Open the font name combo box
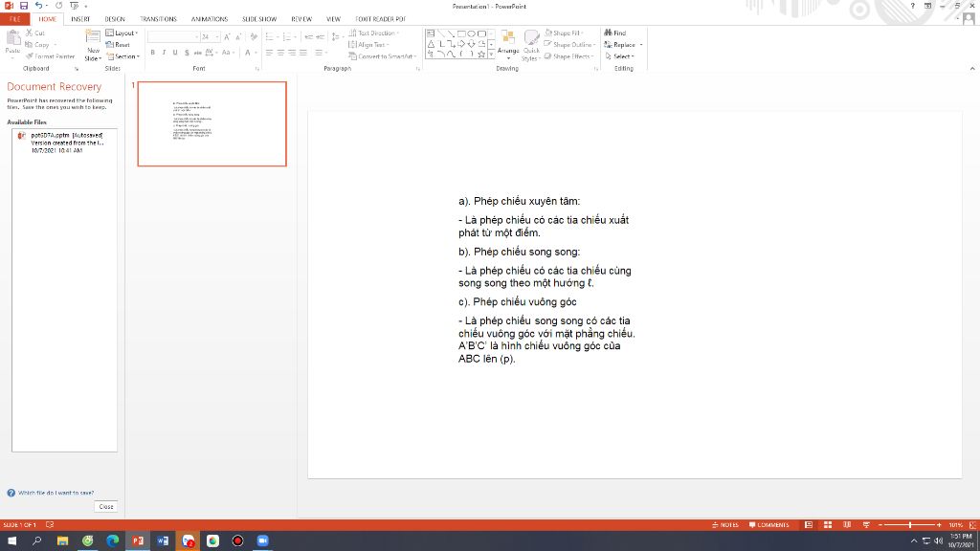980x551 pixels. tap(173, 37)
